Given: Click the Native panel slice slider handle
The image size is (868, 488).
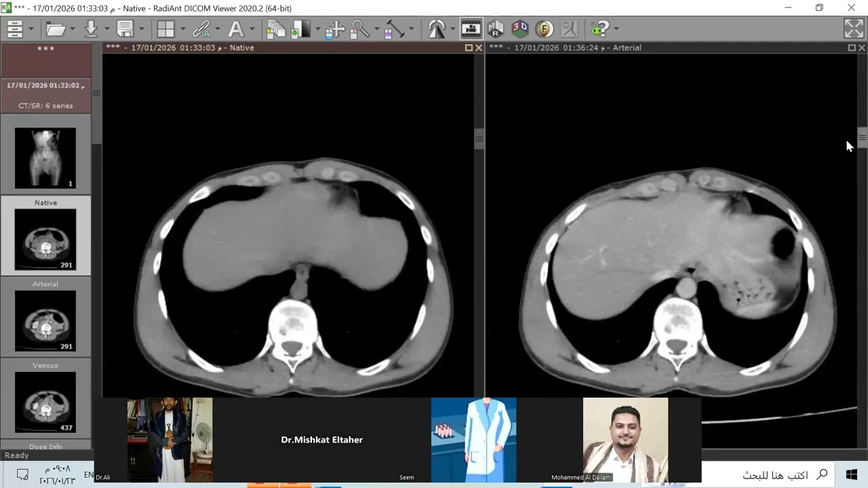Looking at the screenshot, I should point(479,139).
